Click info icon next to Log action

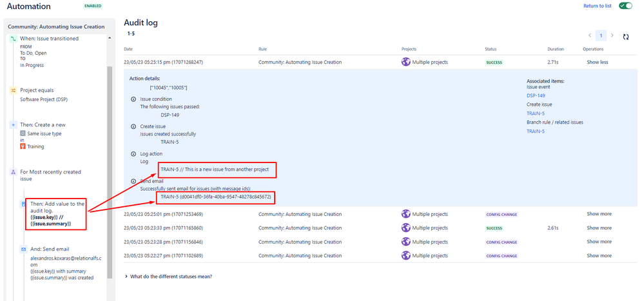pyautogui.click(x=133, y=154)
